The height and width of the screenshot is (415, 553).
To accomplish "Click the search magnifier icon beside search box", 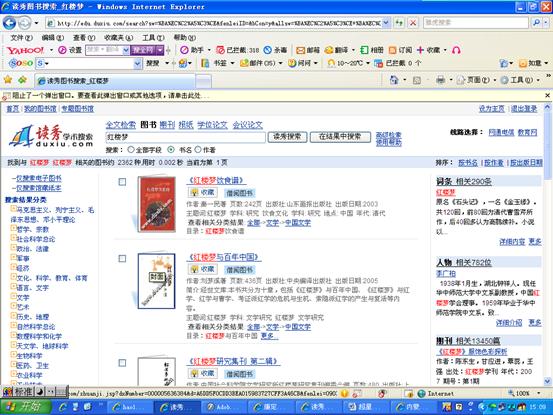I will [x=536, y=23].
